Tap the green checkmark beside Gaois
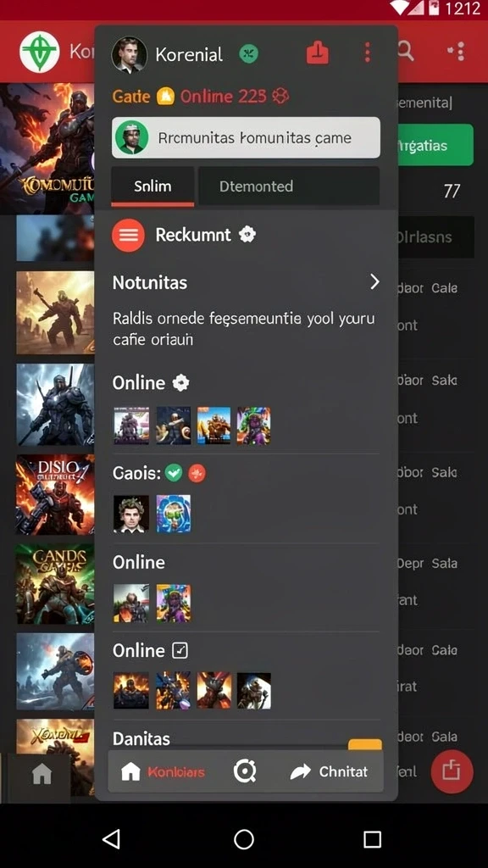 click(x=174, y=473)
